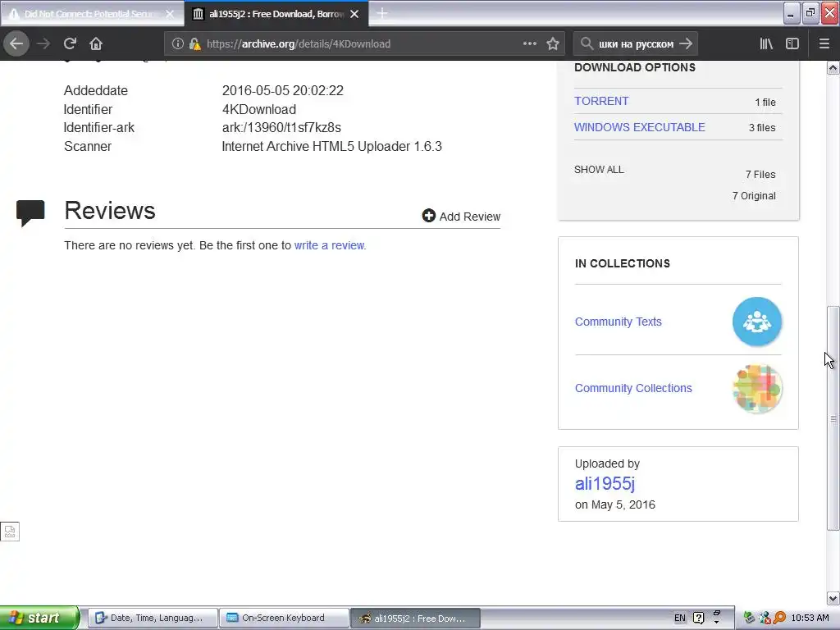Click the search magnifier icon
The height and width of the screenshot is (630, 840).
587,44
